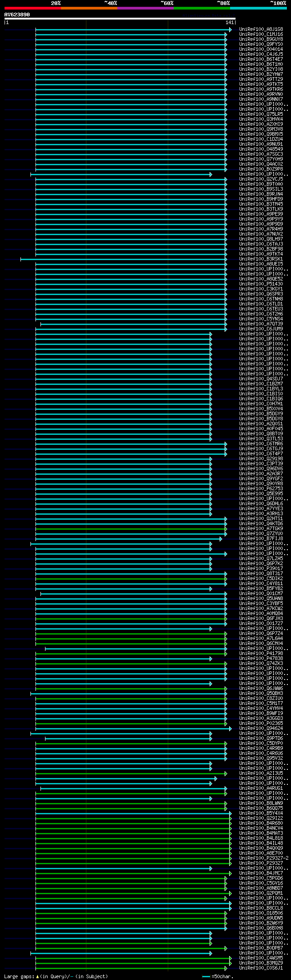291x980 pixels.
Task: Select UniRef100_A9TT29 in the hit list
Action: 261,79
